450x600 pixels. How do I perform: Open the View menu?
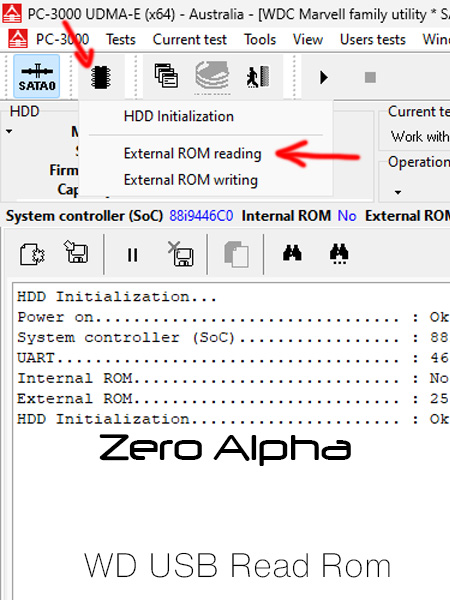pos(308,39)
